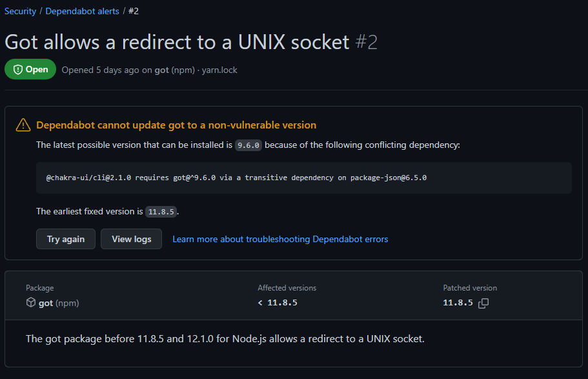Click the 9.6.0 version code label
This screenshot has height=379, width=588.
point(248,145)
